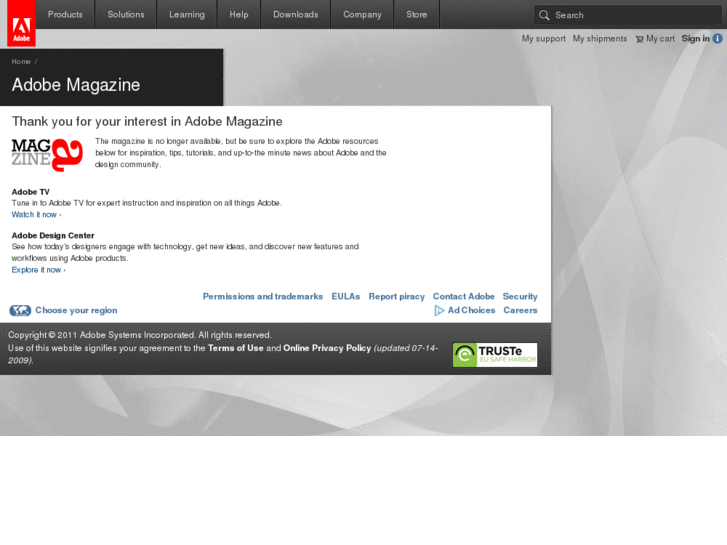The height and width of the screenshot is (545, 727).
Task: Open Terms of Use link
Action: point(236,348)
